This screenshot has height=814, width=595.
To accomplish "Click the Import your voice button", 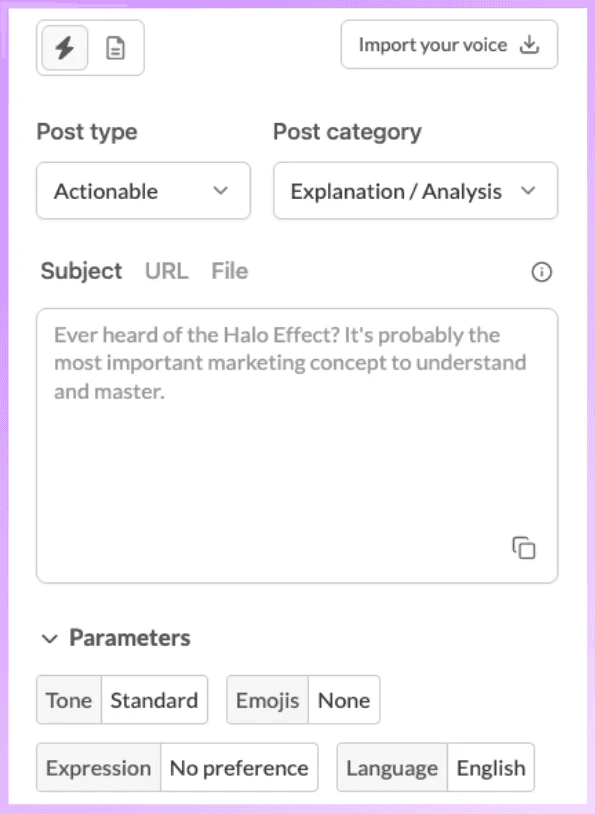I will tap(449, 45).
